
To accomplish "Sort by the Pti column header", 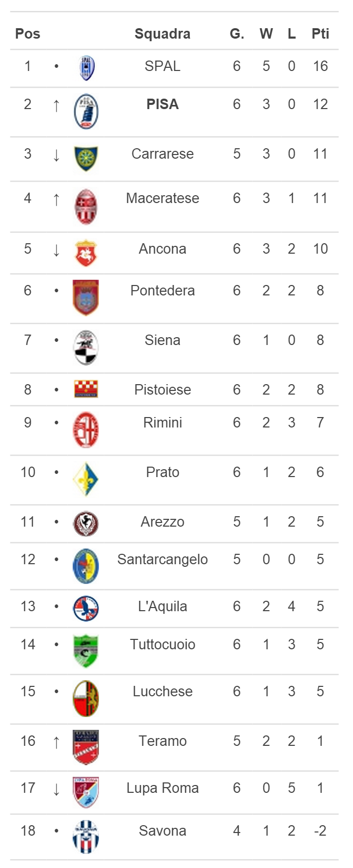I will (320, 34).
